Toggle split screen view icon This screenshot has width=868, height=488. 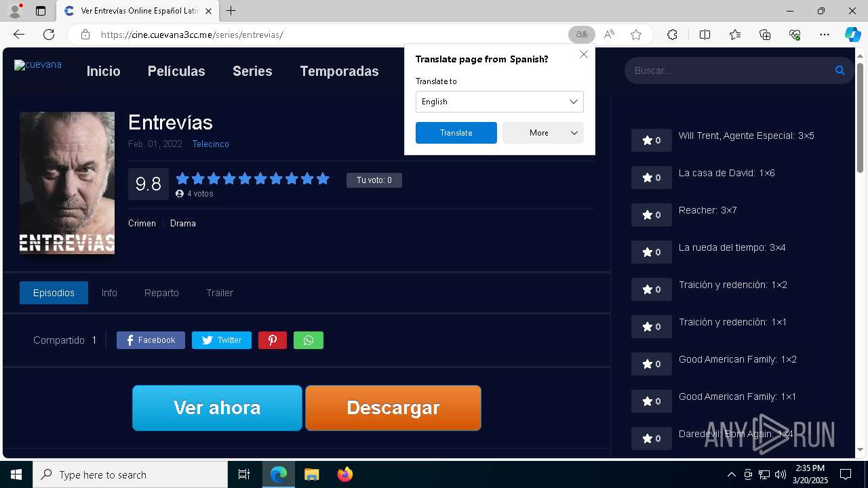pyautogui.click(x=705, y=35)
